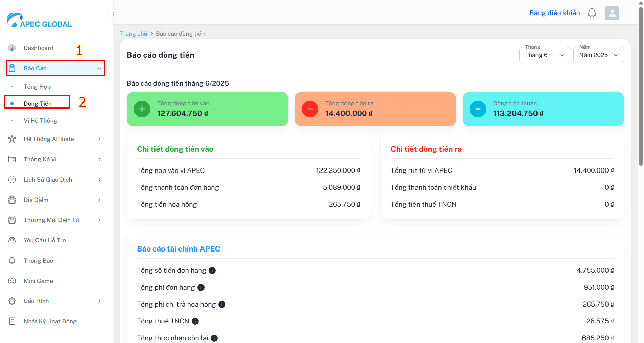Go to Trang chủ breadcrumb link
The image size is (644, 343).
point(134,34)
